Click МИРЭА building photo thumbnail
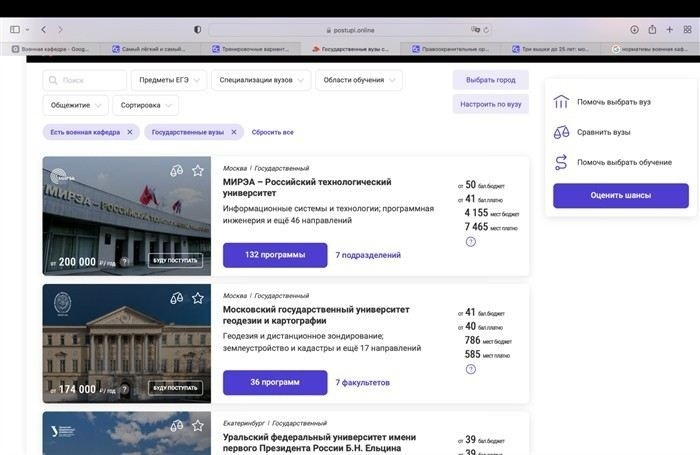This screenshot has height=455, width=700. pyautogui.click(x=126, y=216)
